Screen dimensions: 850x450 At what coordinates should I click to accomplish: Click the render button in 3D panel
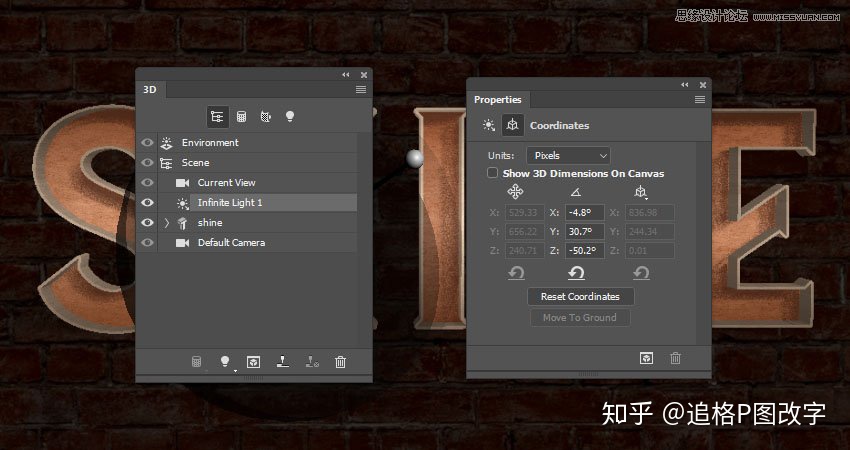tap(253, 362)
